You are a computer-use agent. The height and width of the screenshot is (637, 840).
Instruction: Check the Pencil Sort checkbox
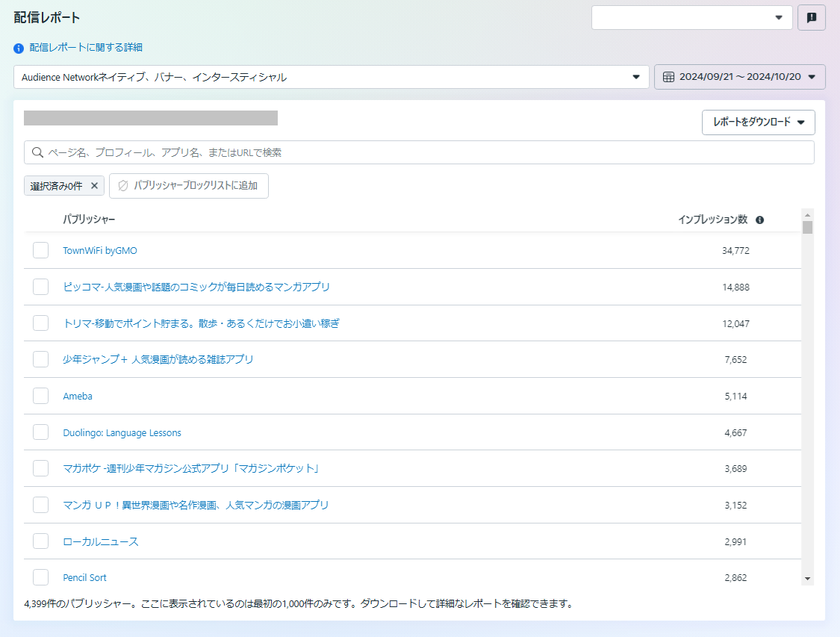tap(41, 577)
